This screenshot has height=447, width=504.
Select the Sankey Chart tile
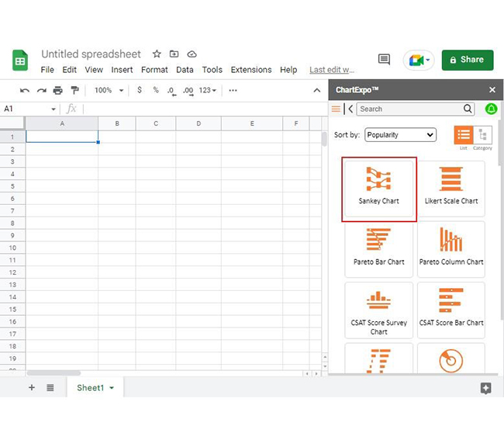(x=379, y=189)
